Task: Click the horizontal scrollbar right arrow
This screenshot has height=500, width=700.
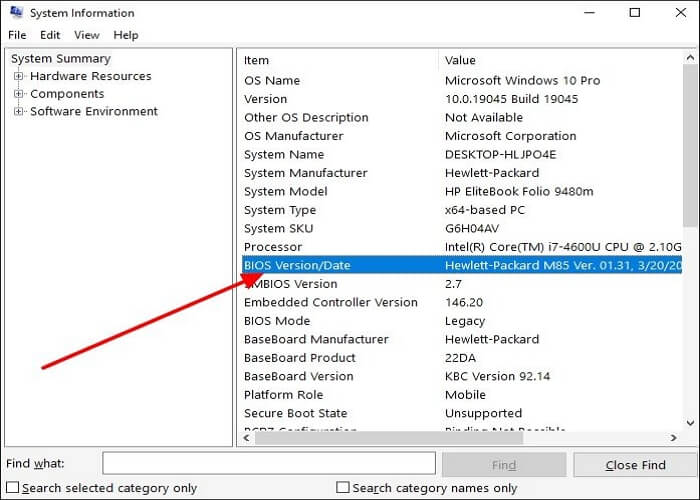Action: (x=674, y=438)
